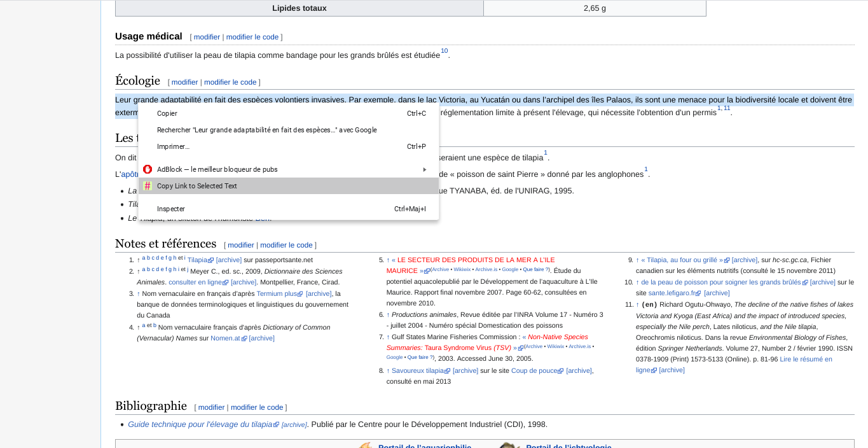
Task: Click the back arrow before Gulf States Marine Fisheries
Action: pos(389,337)
